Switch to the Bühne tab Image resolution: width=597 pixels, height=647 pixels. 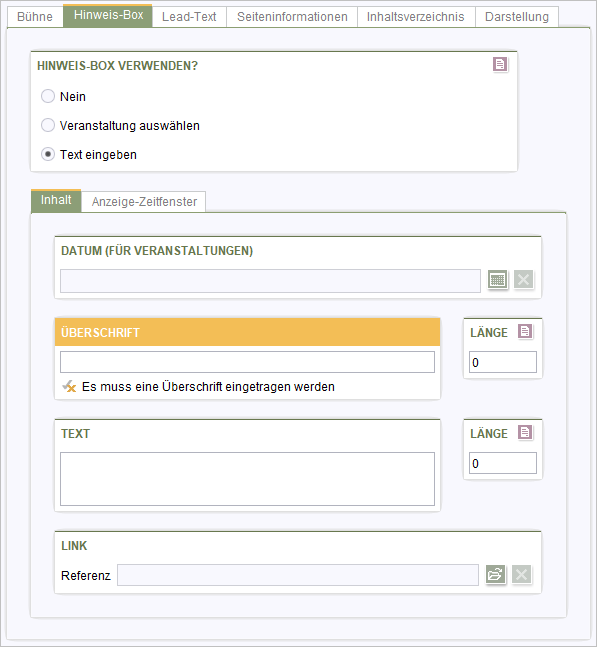click(35, 17)
